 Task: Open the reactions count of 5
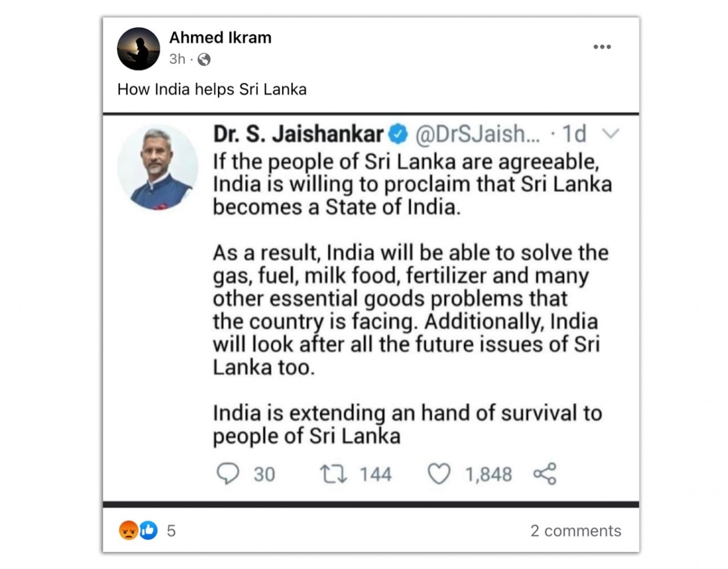171,531
